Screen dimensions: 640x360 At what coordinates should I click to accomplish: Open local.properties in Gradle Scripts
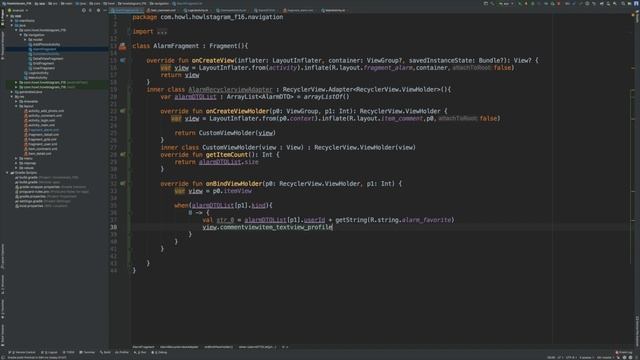tap(43, 206)
